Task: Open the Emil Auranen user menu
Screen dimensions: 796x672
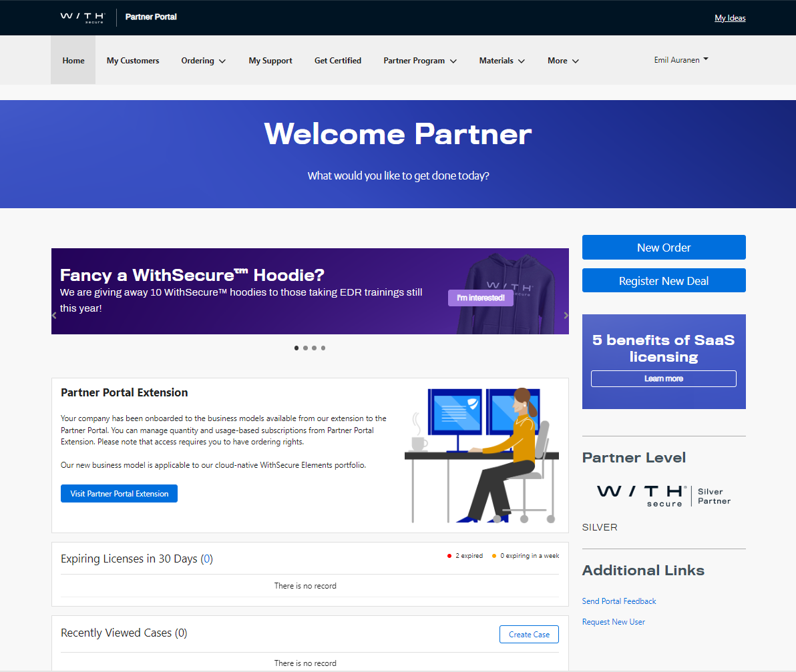Action: tap(680, 59)
